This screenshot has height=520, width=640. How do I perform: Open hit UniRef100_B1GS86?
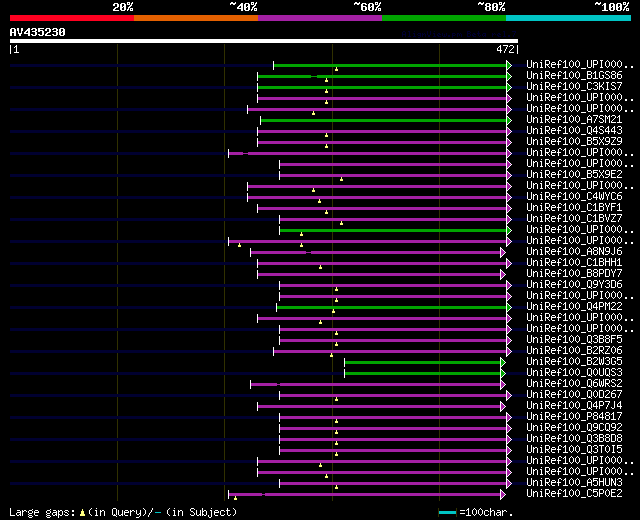point(574,76)
